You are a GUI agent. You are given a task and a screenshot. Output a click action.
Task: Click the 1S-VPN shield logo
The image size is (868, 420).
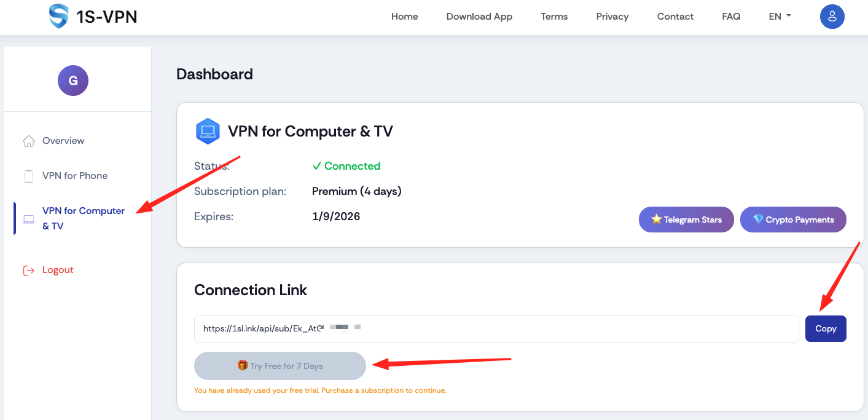[x=58, y=17]
